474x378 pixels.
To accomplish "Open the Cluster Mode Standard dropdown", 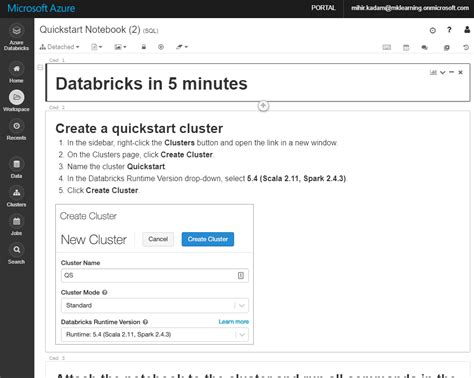I will tap(155, 305).
